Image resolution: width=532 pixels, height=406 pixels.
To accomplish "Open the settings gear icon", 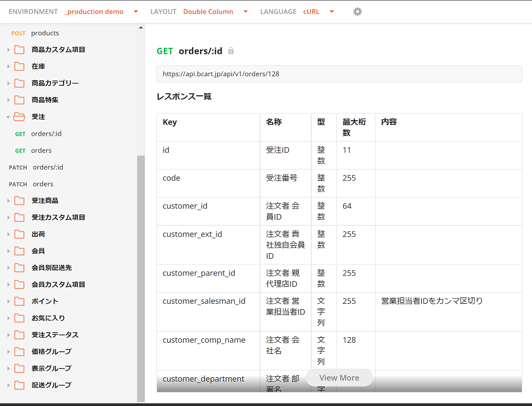I will pos(358,12).
